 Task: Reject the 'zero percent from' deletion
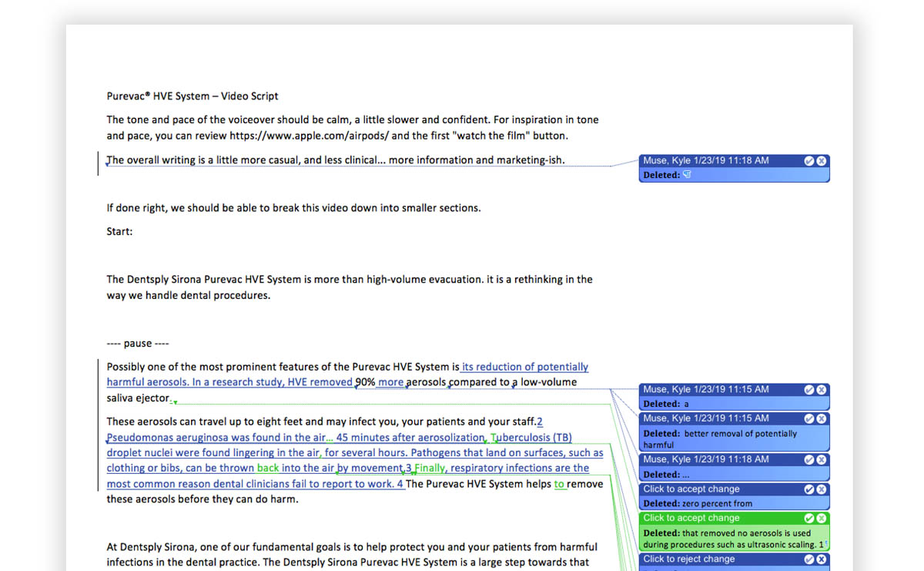[822, 489]
